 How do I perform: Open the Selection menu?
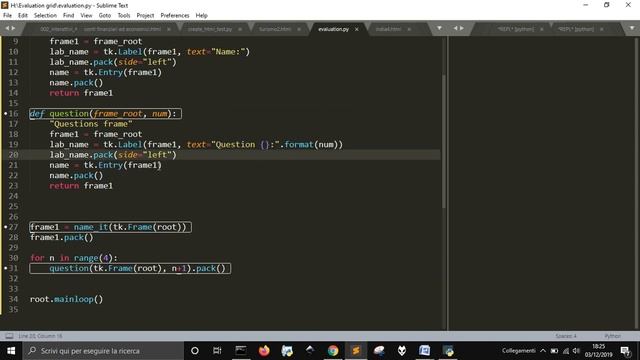(45, 16)
